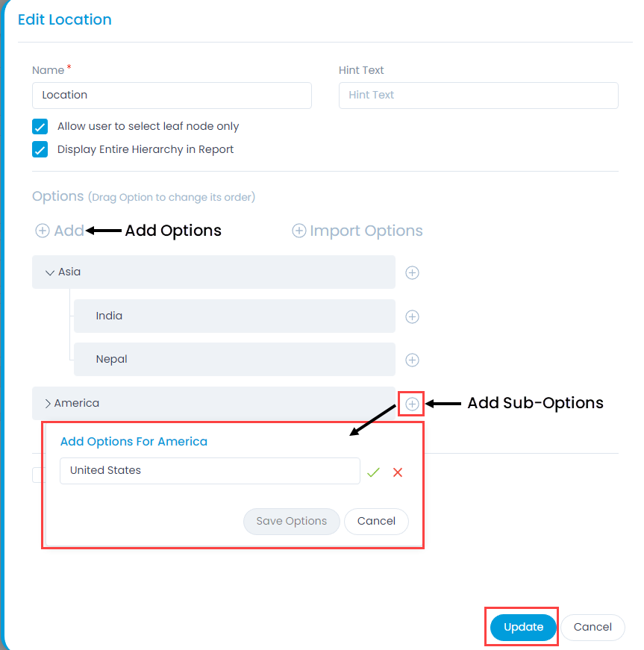
Task: Add a sub-option under America
Action: pos(412,404)
